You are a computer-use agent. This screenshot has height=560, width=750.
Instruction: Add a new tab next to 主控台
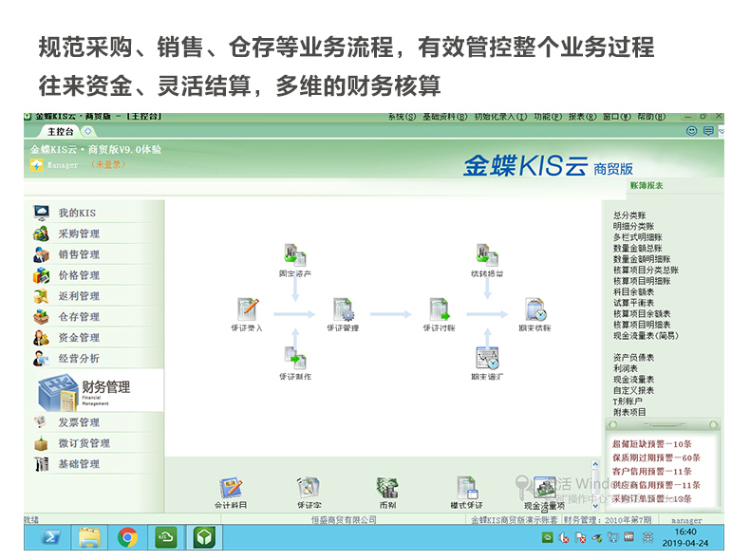pos(88,131)
